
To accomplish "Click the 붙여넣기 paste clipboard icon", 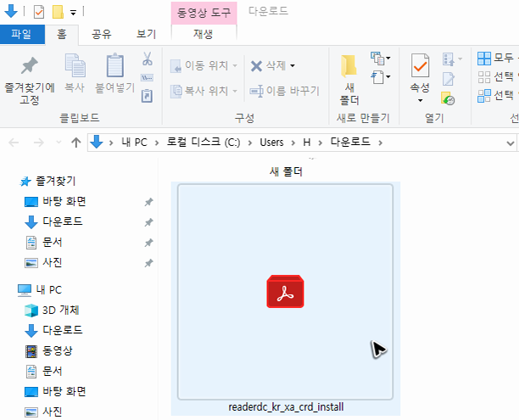I will (114, 65).
